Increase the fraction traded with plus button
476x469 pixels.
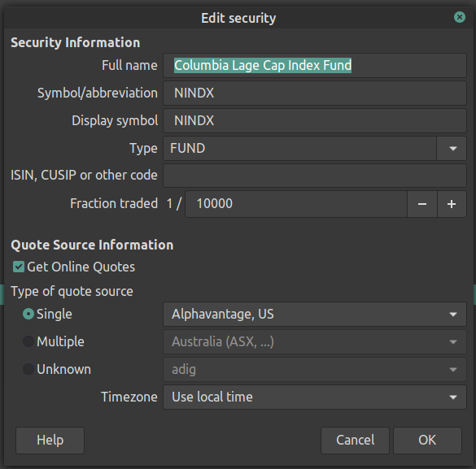pyautogui.click(x=452, y=204)
